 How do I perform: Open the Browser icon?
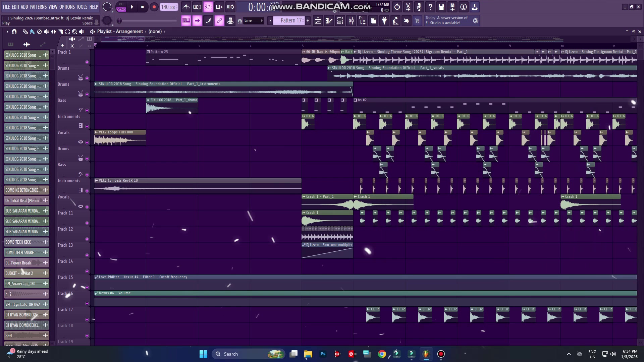point(362,21)
